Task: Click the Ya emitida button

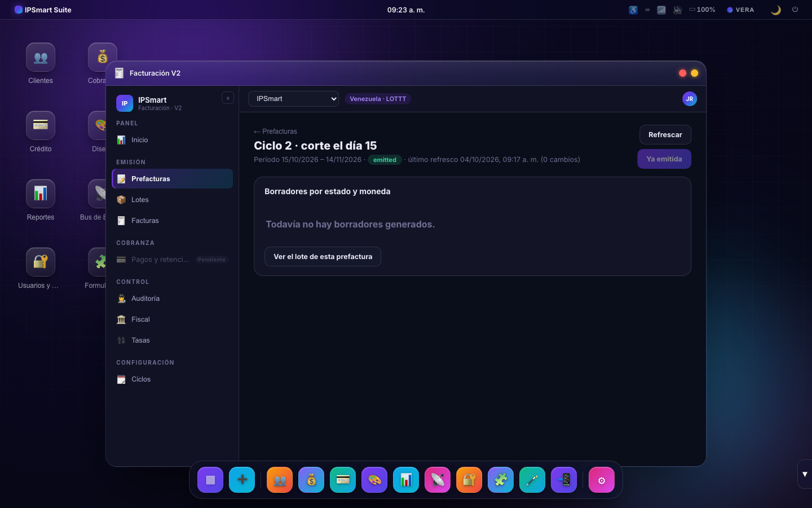Action: coord(664,159)
